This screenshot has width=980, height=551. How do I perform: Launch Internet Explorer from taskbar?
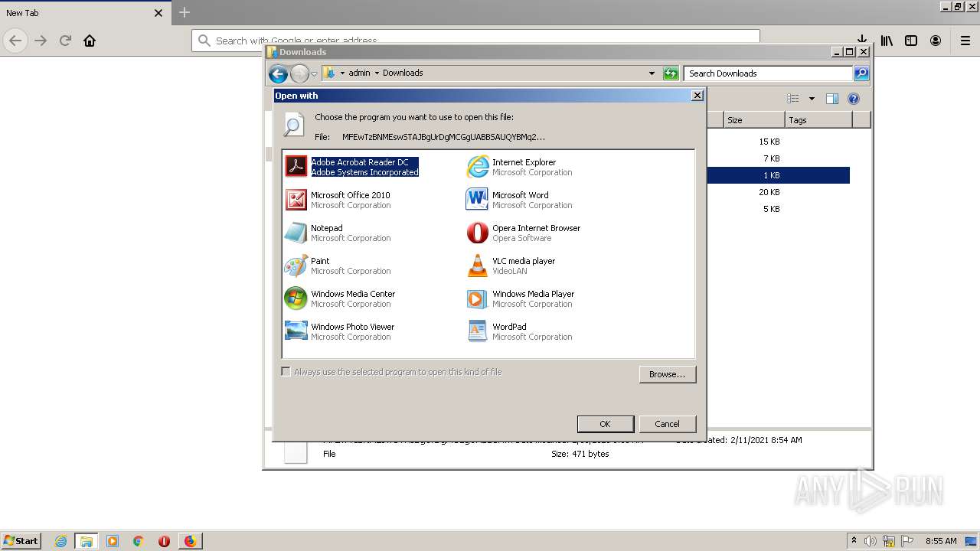60,541
